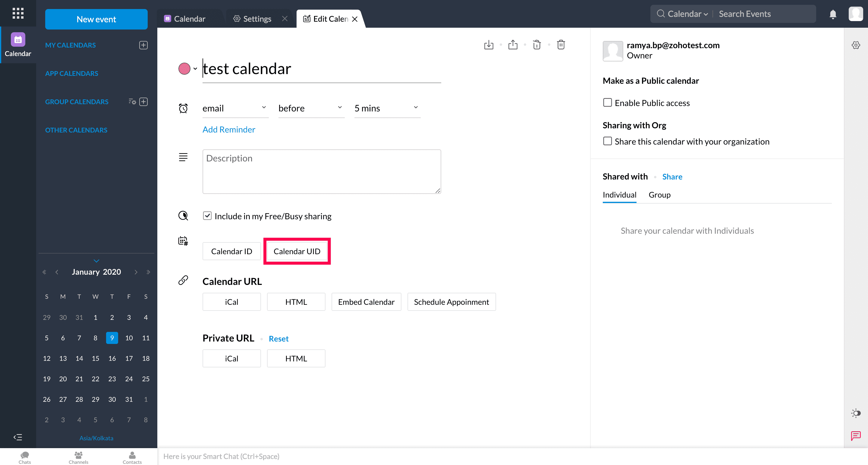Image resolution: width=868 pixels, height=465 pixels.
Task: Click the Embed Calendar button
Action: click(366, 302)
